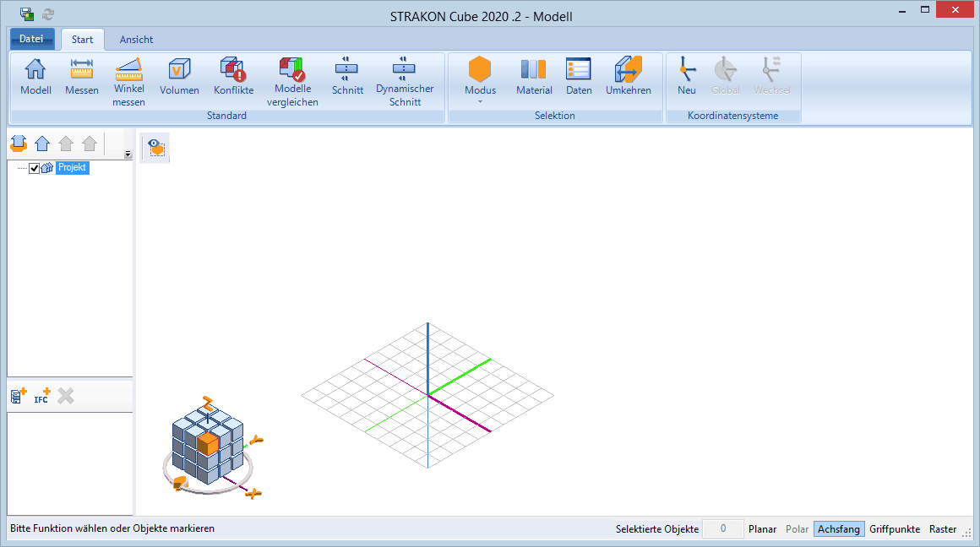Image resolution: width=980 pixels, height=547 pixels.
Task: Toggle Achsfang in status bar
Action: tap(839, 529)
